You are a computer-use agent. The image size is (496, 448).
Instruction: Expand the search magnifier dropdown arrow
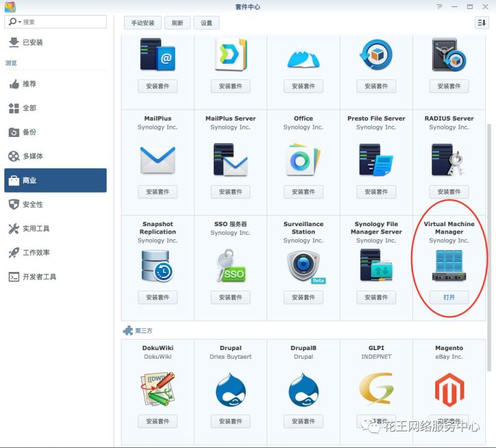tap(19, 22)
